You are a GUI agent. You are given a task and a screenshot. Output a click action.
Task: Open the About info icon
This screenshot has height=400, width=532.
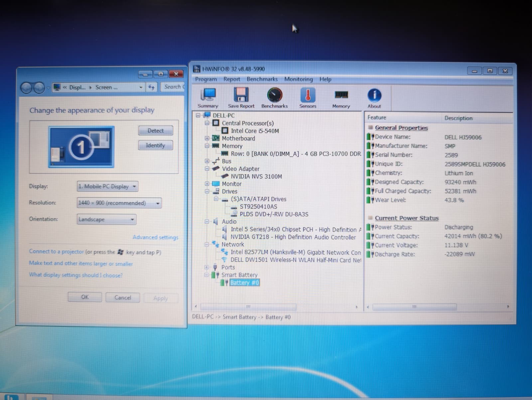[x=374, y=98]
